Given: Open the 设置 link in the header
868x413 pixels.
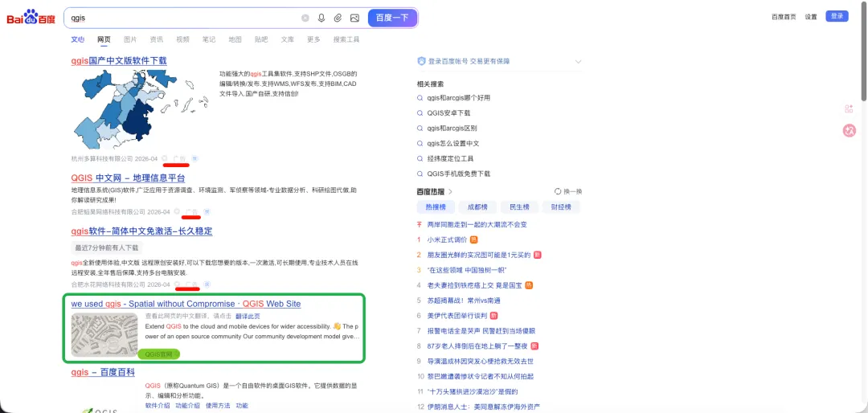Looking at the screenshot, I should (x=811, y=17).
